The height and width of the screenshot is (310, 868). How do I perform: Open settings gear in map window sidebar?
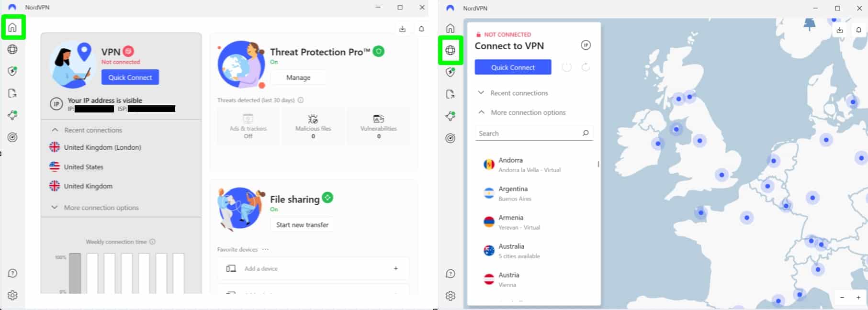click(450, 296)
